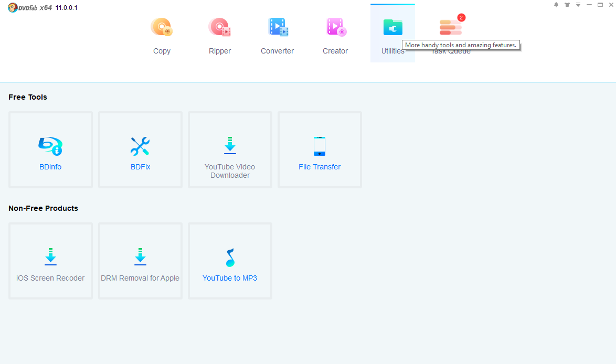Open the skin (shirt) icon
The height and width of the screenshot is (364, 616).
pyautogui.click(x=567, y=5)
